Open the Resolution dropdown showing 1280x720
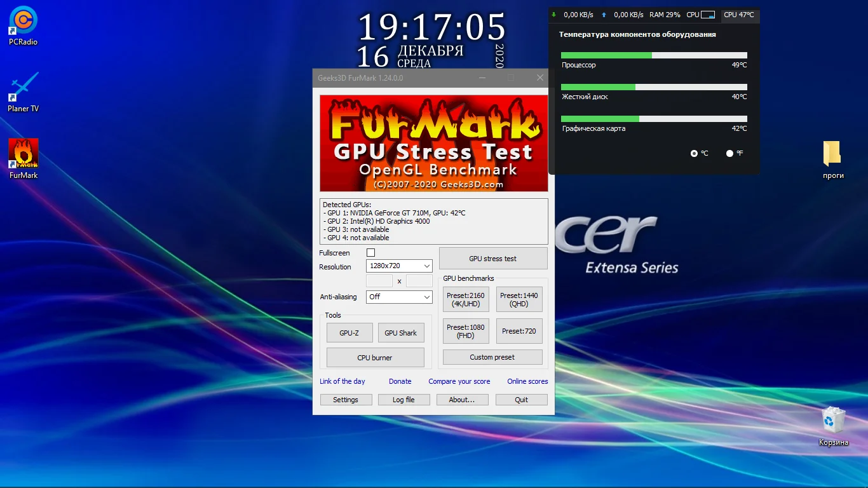 (399, 266)
